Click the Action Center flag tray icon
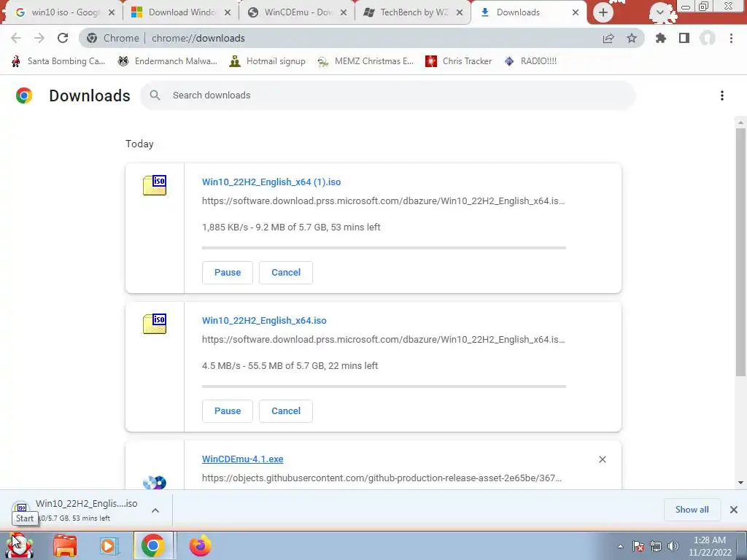The width and height of the screenshot is (747, 560). coord(638,546)
